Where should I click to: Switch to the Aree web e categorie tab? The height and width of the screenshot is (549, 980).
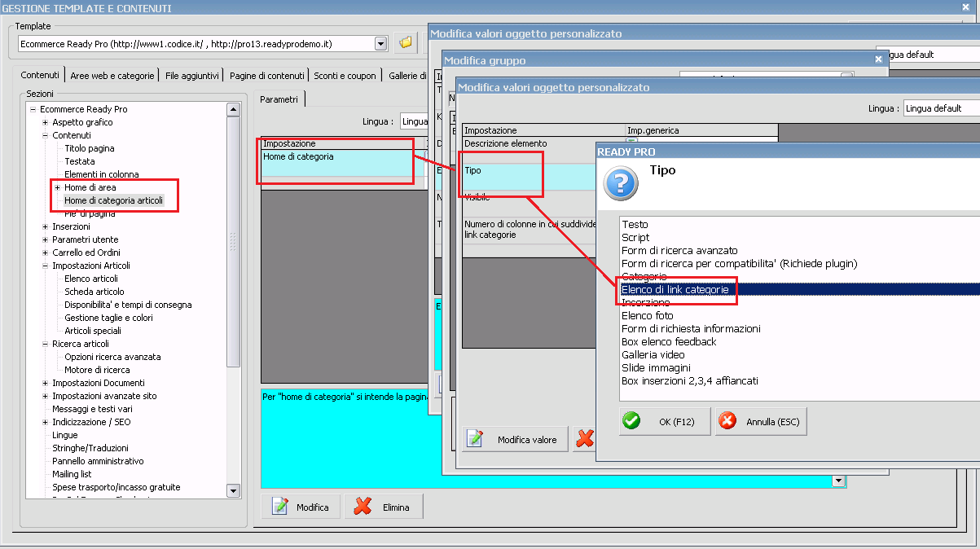tap(112, 76)
